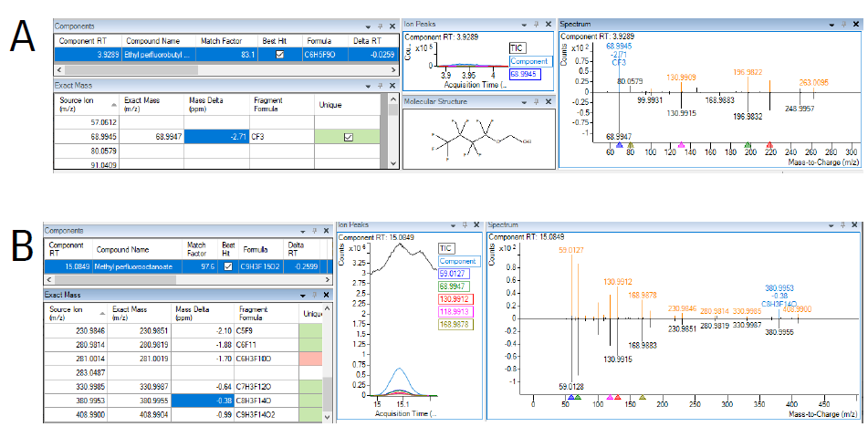Screen dimensions: 868x427
Task: Pin the Exact Mass panel in screenshot A
Action: coord(380,86)
